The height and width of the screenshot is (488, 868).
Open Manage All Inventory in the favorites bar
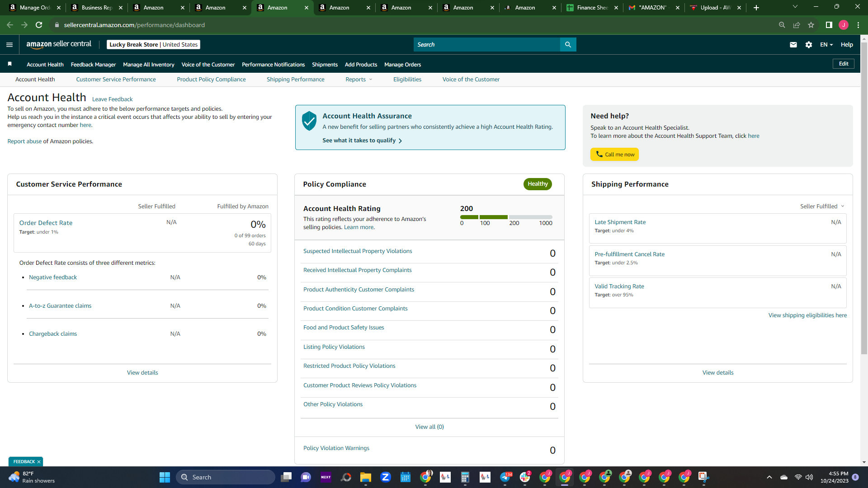(x=148, y=65)
